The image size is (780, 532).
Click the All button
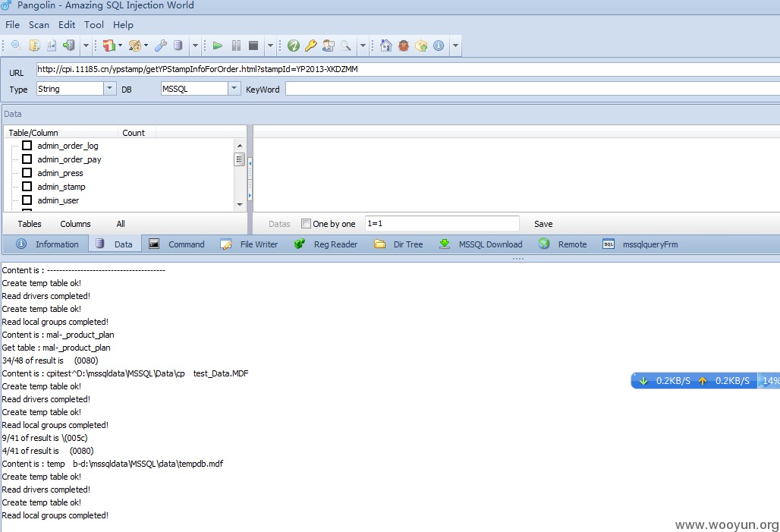121,224
